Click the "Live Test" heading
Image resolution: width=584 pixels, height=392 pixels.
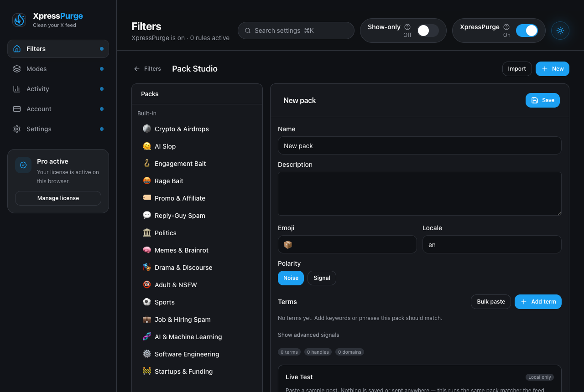[x=299, y=377]
